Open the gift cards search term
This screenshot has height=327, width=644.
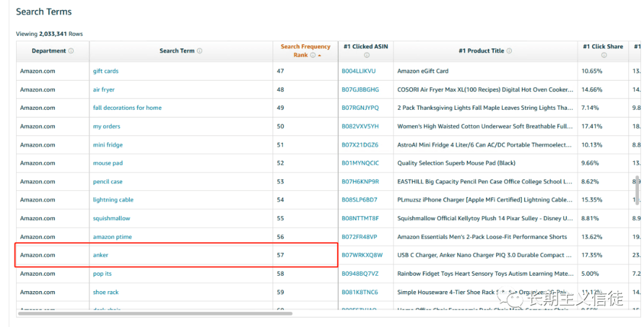coord(106,71)
